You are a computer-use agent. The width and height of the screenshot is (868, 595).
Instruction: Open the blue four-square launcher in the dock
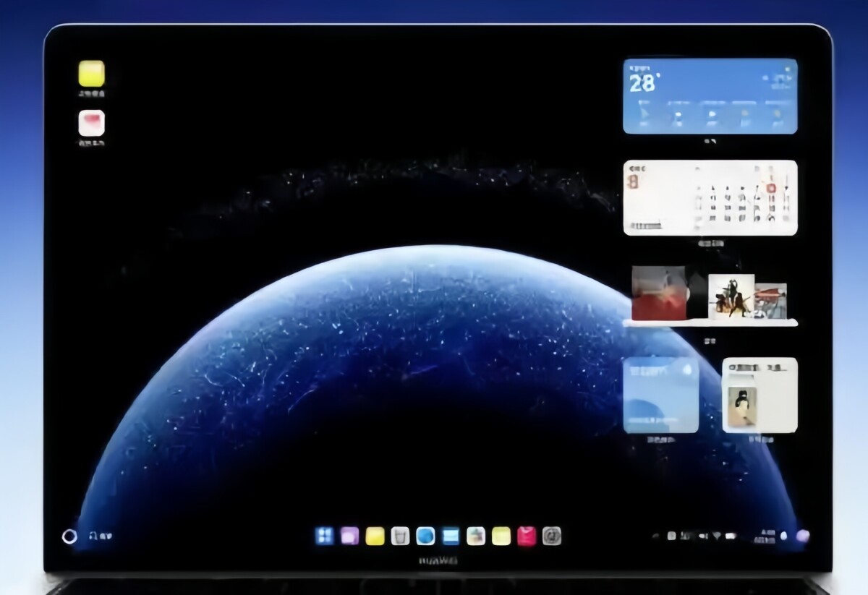point(325,536)
